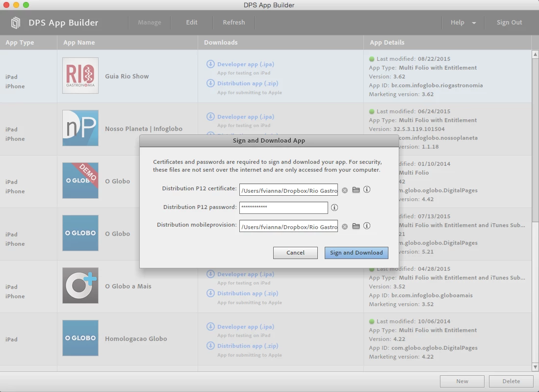Viewport: 539px width, 392px height.
Task: Click the App Type column header
Action: pos(20,43)
